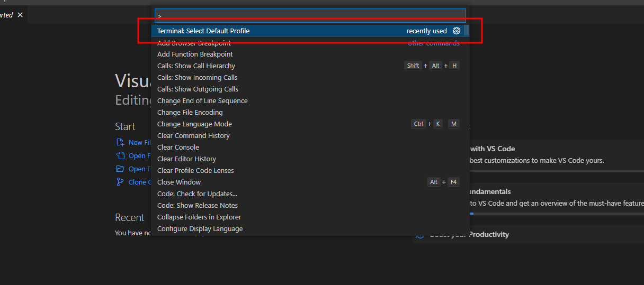Click the command palette list scrollbar
Viewport: 644px width, 285px height.
tap(467, 30)
